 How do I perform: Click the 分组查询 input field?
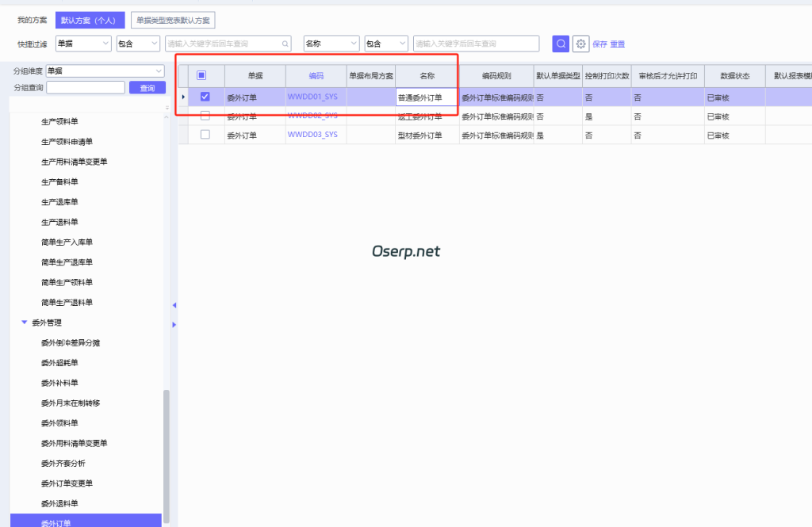pos(86,88)
